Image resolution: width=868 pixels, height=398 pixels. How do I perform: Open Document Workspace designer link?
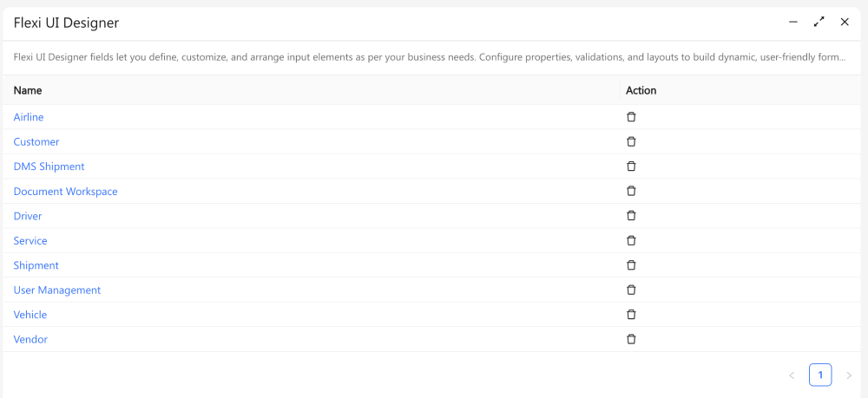66,192
